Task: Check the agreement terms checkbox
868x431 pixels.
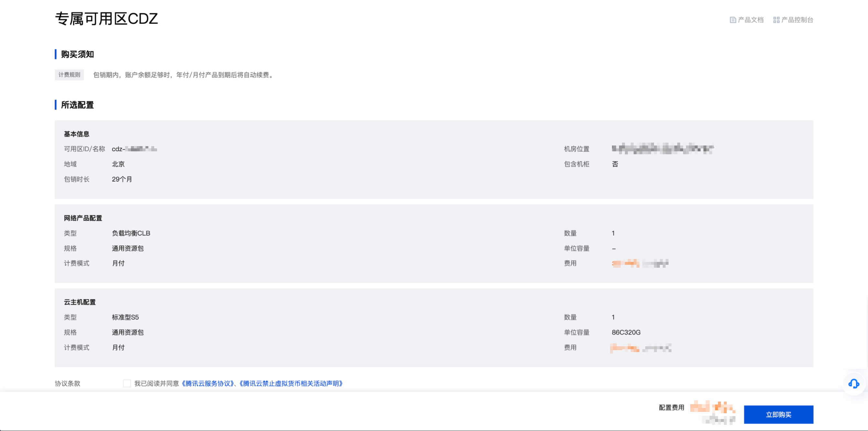Action: tap(127, 383)
